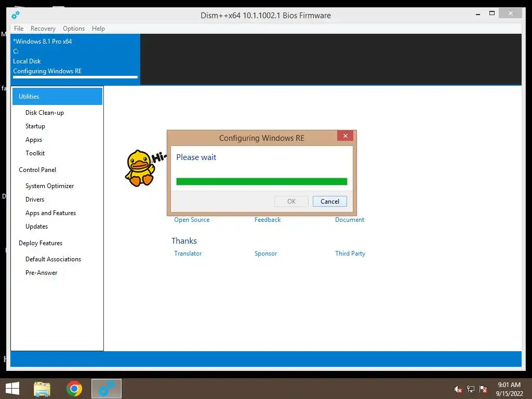Select the Utilities section header
This screenshot has width=532, height=399.
pos(57,96)
